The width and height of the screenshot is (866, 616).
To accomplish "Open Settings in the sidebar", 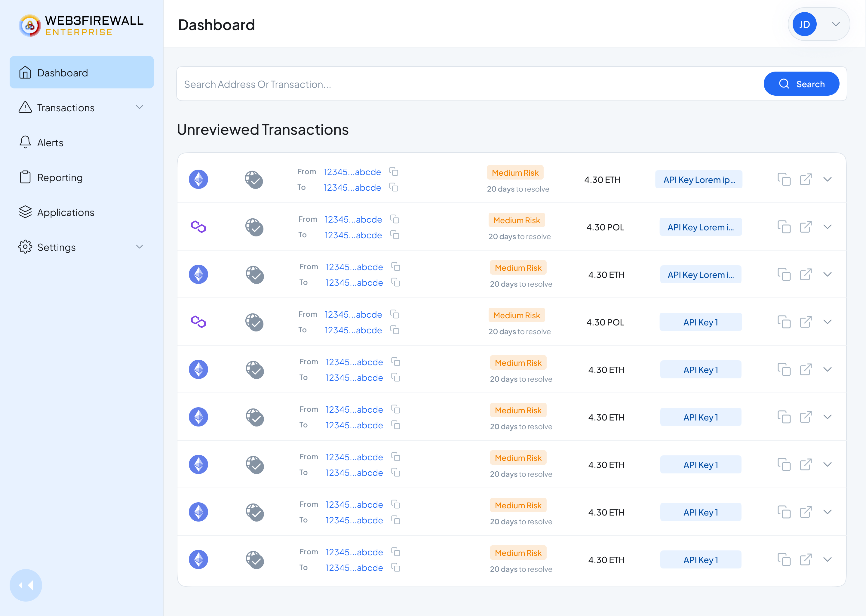I will (x=81, y=247).
